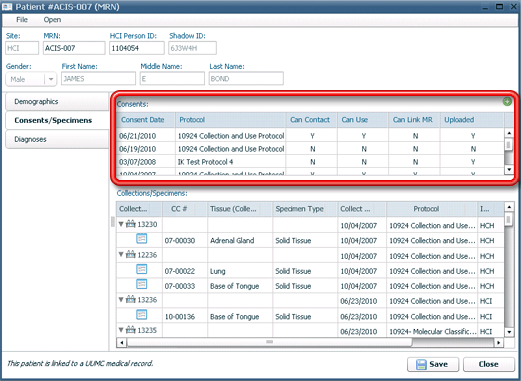This screenshot has height=381, width=521.
Task: Click the Close button
Action: (489, 364)
